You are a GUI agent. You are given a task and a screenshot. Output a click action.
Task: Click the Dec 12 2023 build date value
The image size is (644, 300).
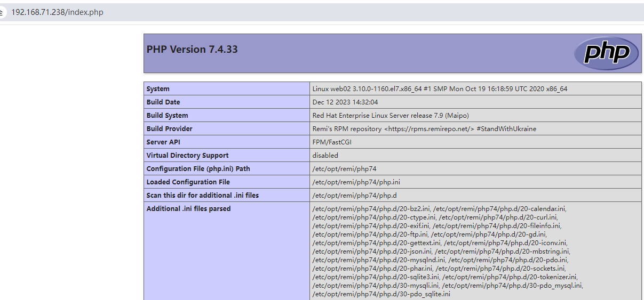click(345, 102)
